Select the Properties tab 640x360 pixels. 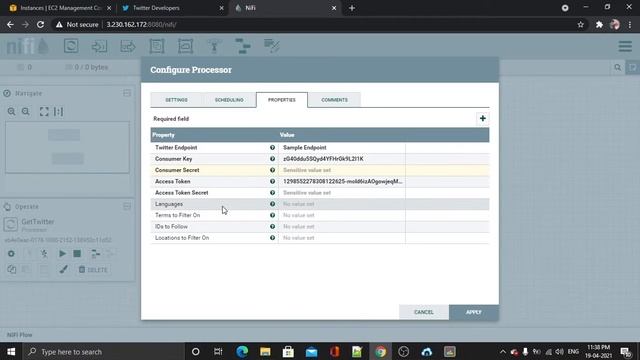click(x=282, y=100)
